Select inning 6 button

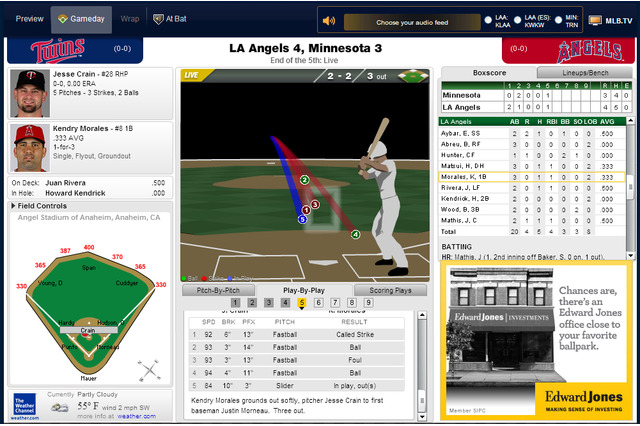(x=318, y=302)
